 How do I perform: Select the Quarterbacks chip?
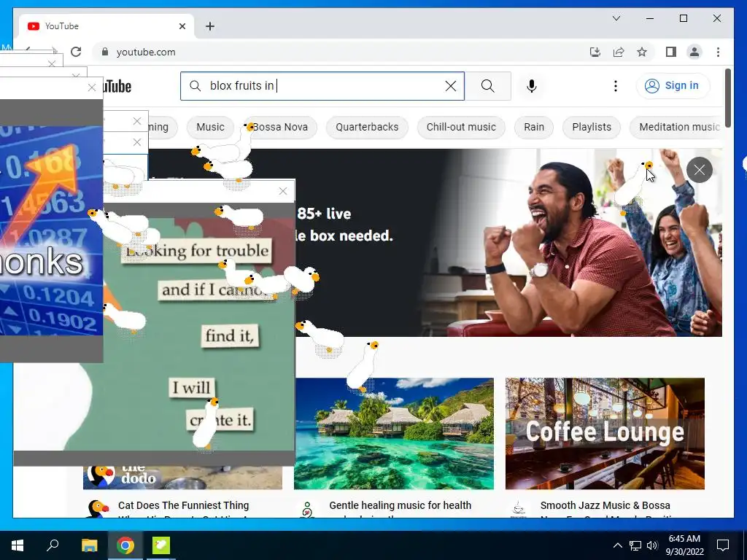point(367,127)
